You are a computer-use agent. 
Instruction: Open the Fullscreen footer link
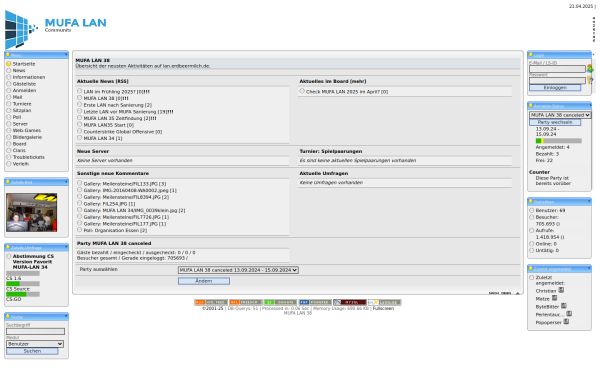[383, 308]
